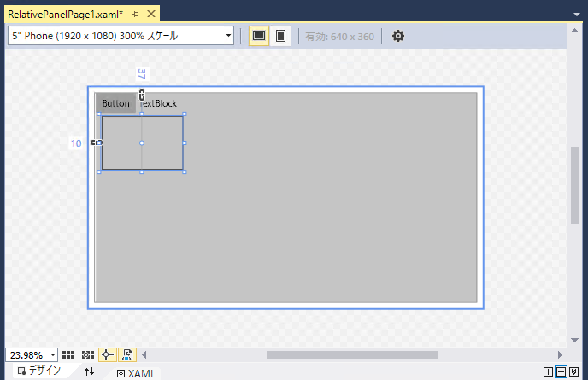Click the top margin value 37

pyautogui.click(x=141, y=73)
